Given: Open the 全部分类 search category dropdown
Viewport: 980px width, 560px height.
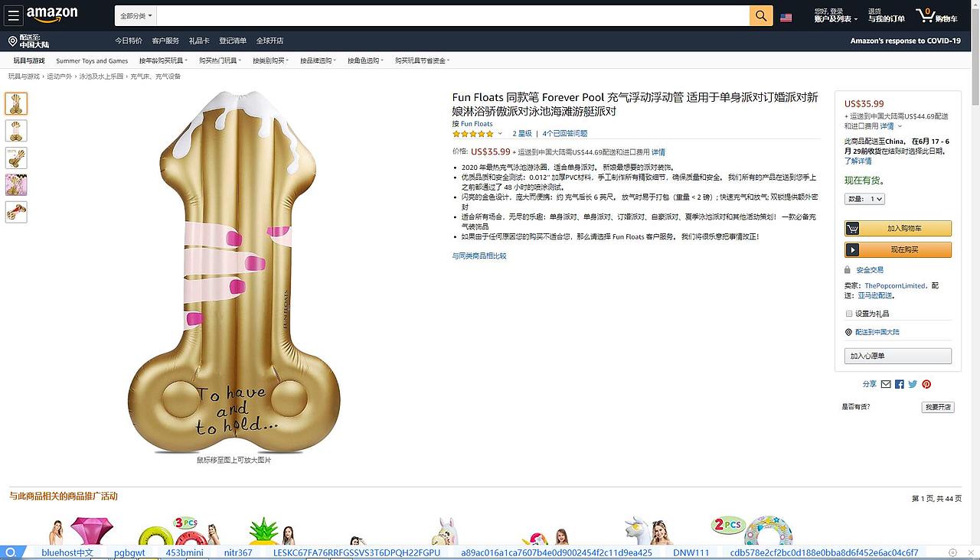Looking at the screenshot, I should 136,15.
